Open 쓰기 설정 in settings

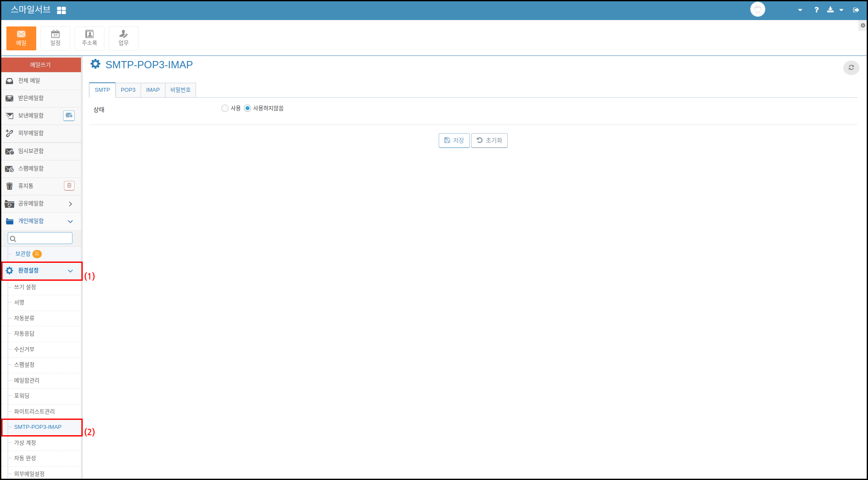(x=25, y=287)
